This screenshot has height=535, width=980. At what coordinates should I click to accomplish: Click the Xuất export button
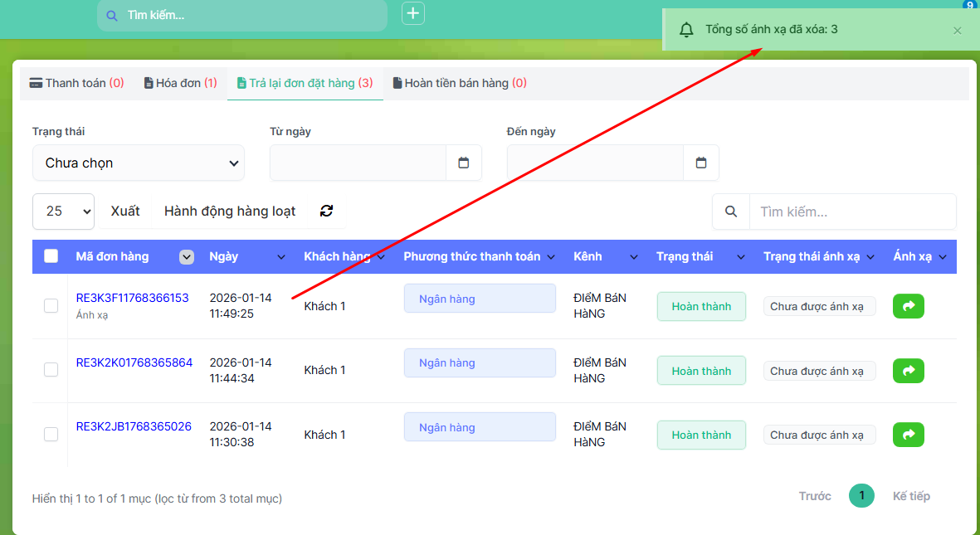125,212
